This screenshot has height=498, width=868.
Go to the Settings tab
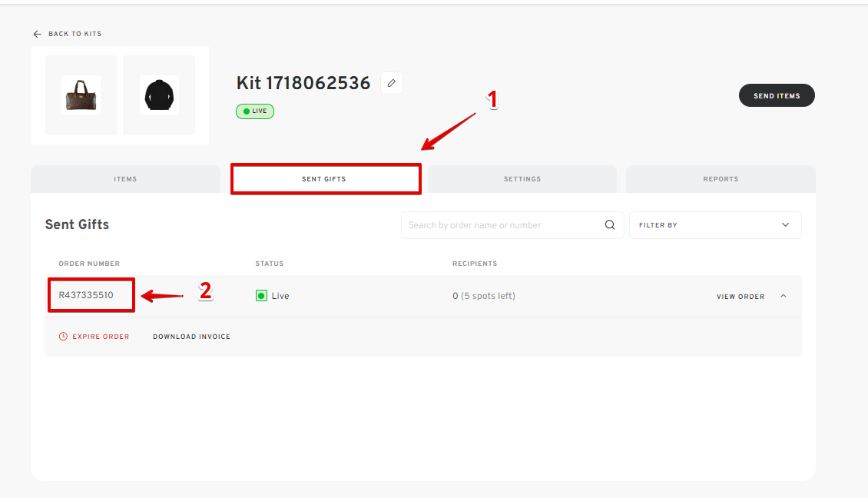pos(522,179)
